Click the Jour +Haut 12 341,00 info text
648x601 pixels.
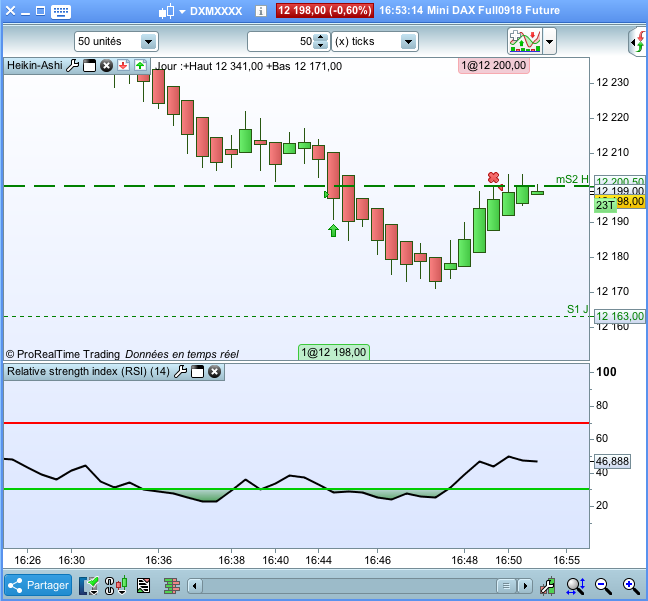pyautogui.click(x=249, y=66)
